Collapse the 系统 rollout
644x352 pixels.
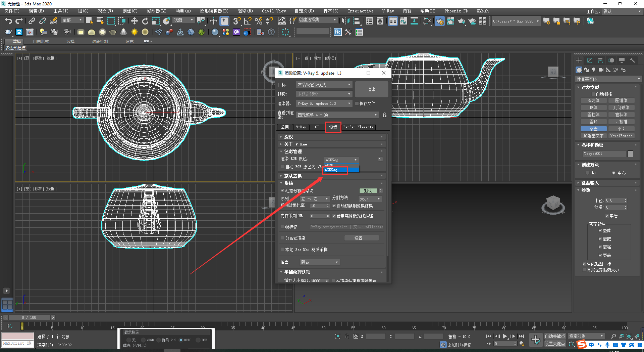point(332,183)
